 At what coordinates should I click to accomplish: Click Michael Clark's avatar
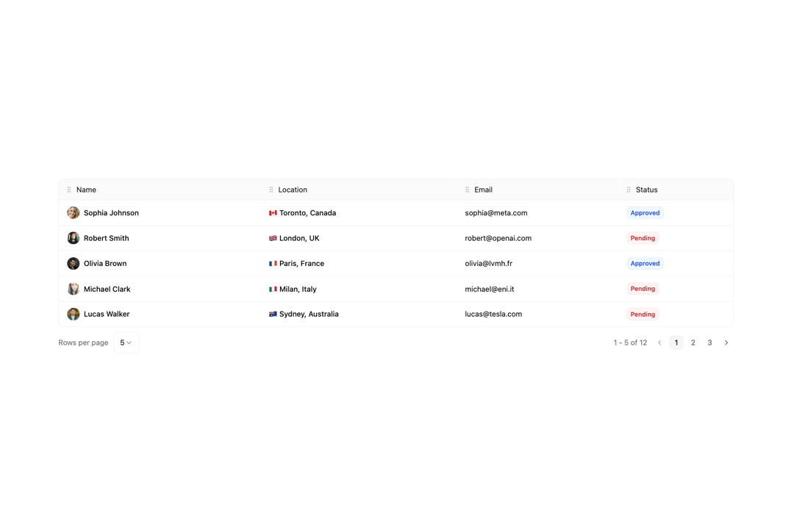tap(74, 289)
